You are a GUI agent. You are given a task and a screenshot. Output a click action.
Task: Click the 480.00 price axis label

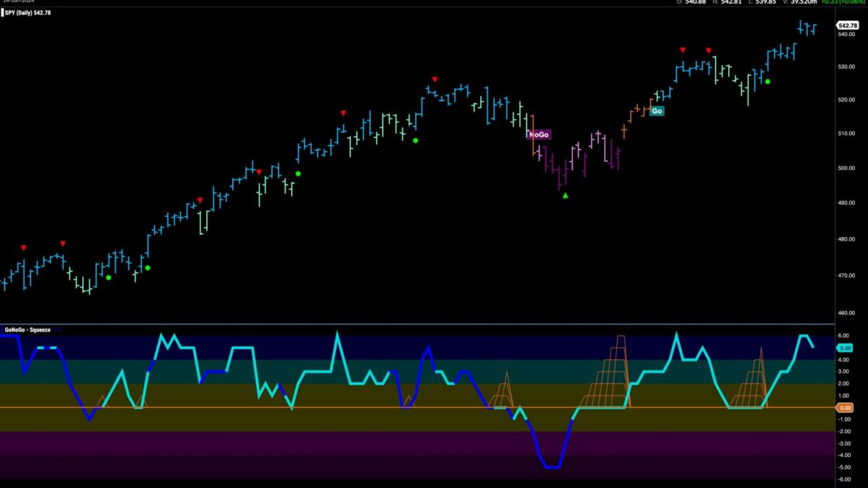(848, 239)
